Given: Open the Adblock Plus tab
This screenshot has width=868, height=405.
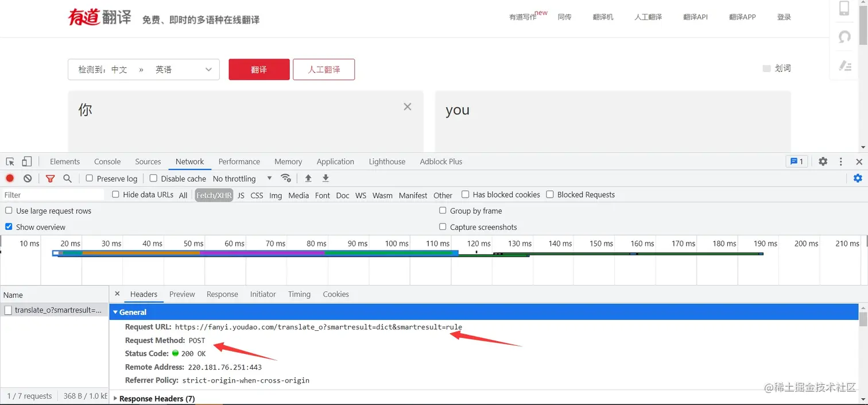Looking at the screenshot, I should [441, 161].
